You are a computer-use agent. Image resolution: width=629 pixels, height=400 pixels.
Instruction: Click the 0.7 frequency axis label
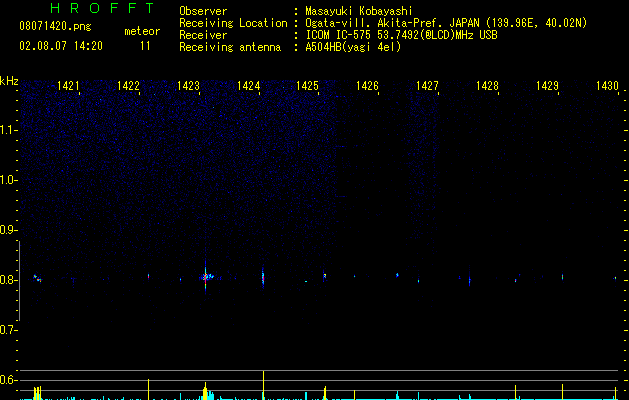[x=8, y=330]
